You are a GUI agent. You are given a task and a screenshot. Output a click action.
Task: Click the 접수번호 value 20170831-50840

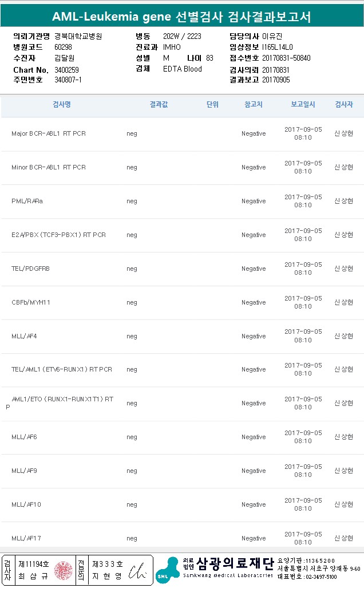point(286,58)
